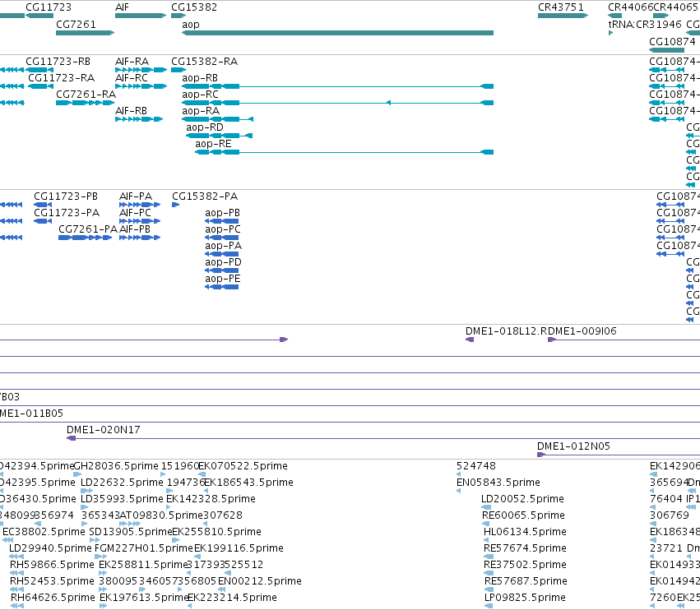This screenshot has width=700, height=610.
Task: Select EST EK070522.5prime
Action: (200, 474)
